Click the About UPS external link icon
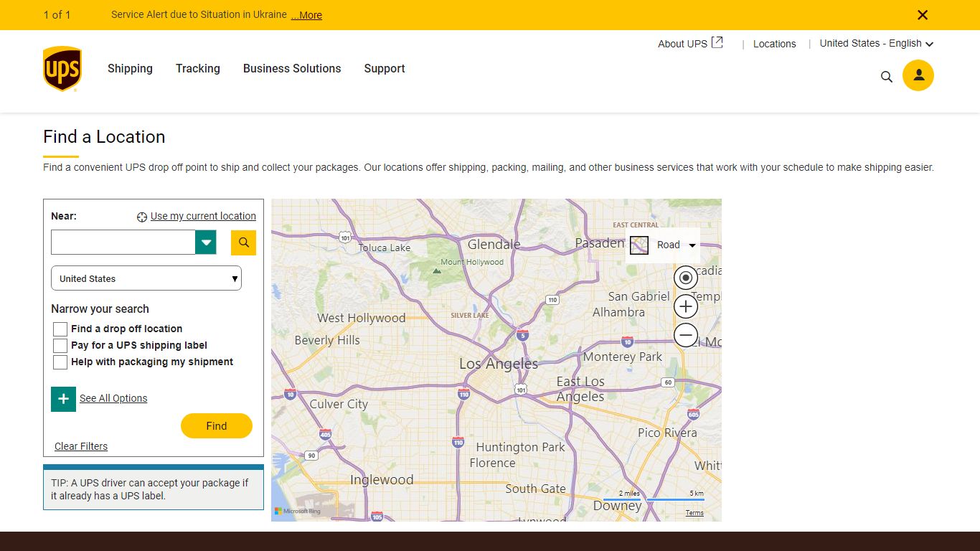The height and width of the screenshot is (551, 980). 717,43
